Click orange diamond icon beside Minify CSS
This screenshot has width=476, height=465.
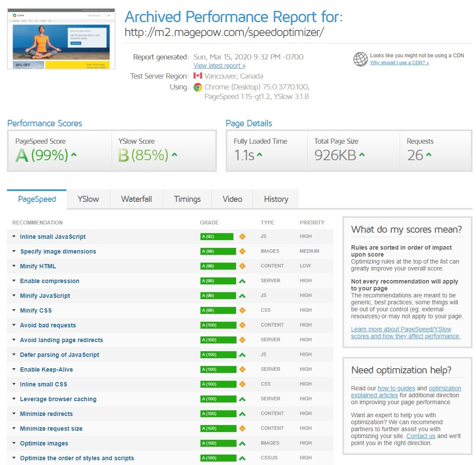pyautogui.click(x=242, y=310)
